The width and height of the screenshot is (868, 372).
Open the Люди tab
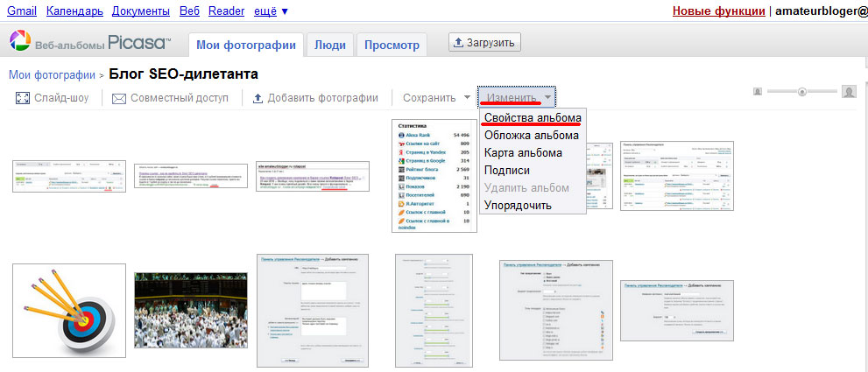click(x=330, y=46)
